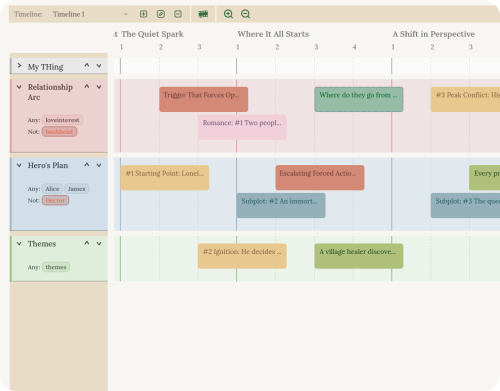Collapse the Hero's Plan row
500x391 pixels.
19,165
